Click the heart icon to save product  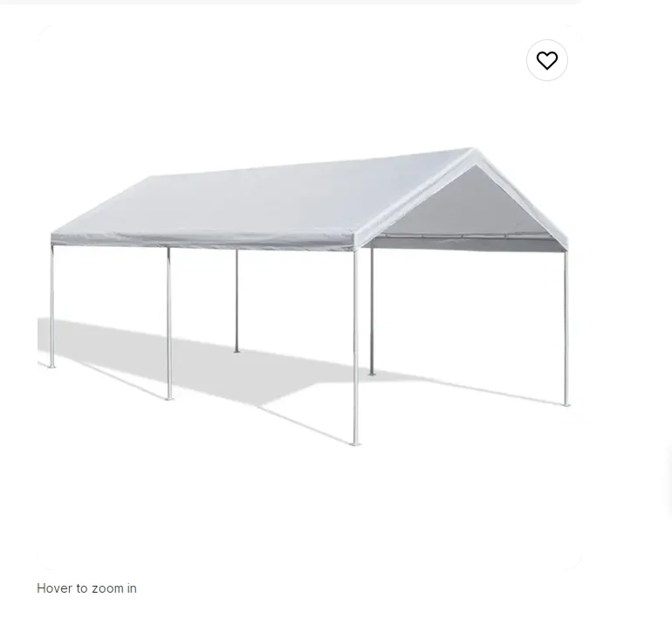547,60
